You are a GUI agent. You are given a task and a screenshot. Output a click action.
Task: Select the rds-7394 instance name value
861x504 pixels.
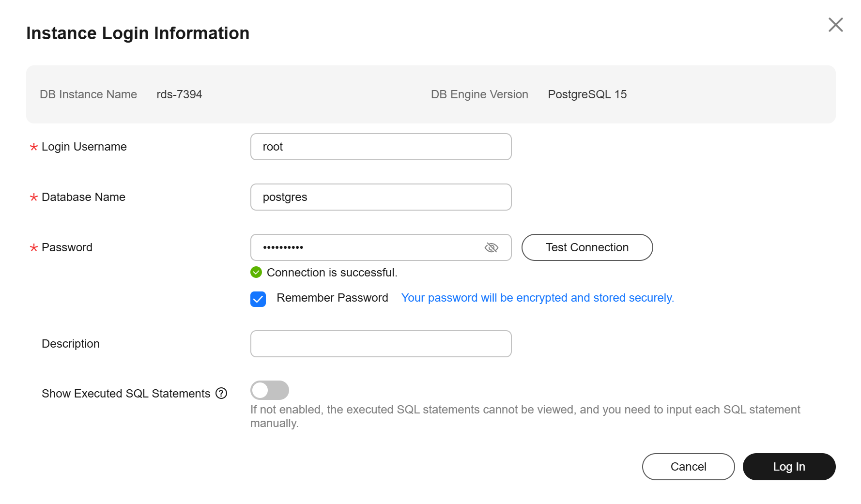coord(179,94)
